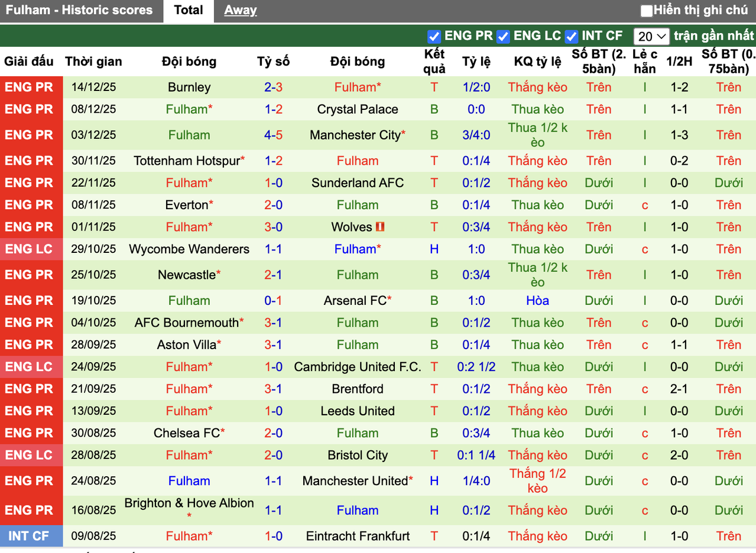
Task: Click the KQ tỷ lệ column header
Action: click(538, 61)
